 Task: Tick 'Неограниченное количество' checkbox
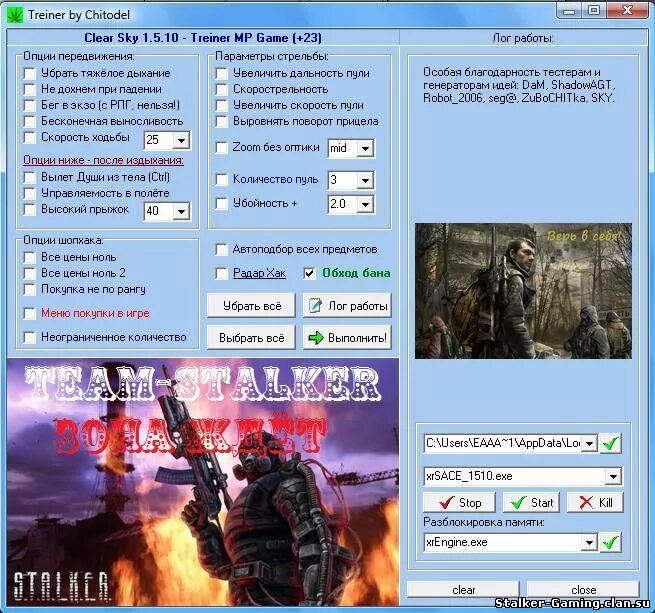point(30,337)
